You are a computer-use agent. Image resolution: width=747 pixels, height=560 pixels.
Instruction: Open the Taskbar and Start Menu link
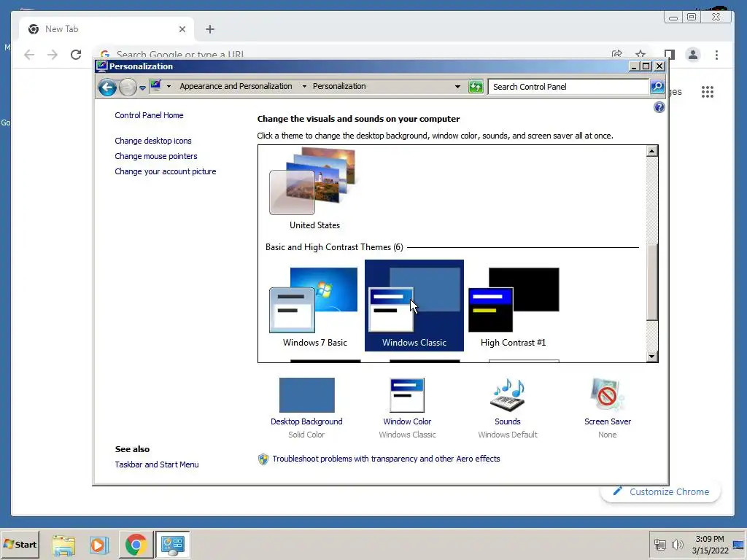(x=156, y=464)
